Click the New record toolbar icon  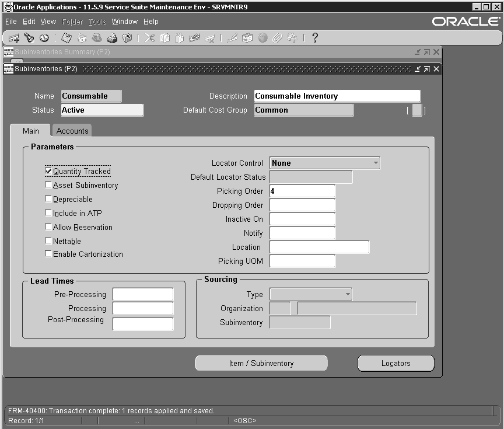point(14,38)
